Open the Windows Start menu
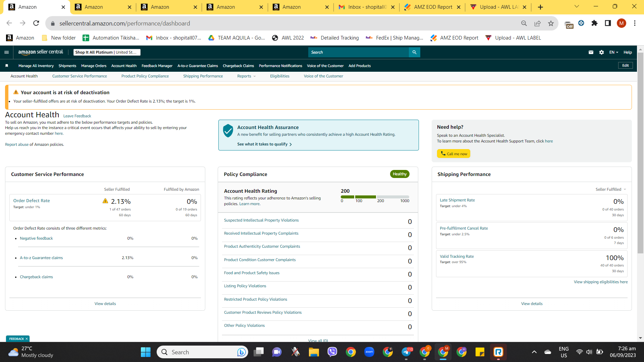This screenshot has height=362, width=644. (x=146, y=352)
